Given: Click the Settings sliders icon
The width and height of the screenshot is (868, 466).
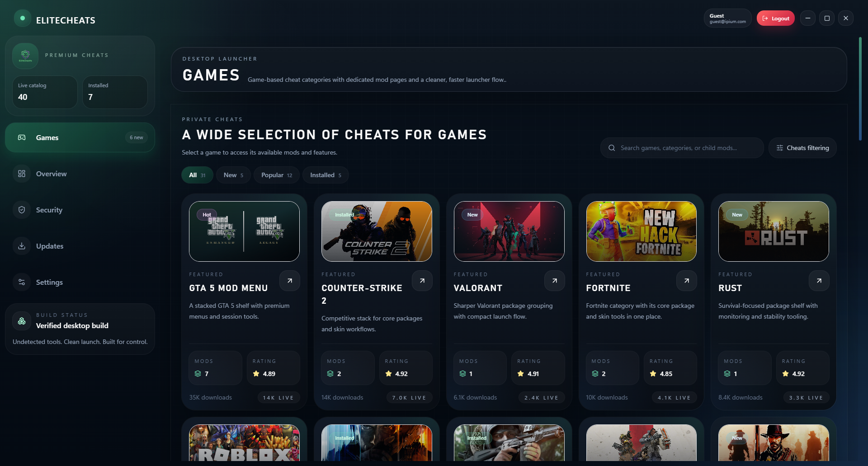Looking at the screenshot, I should [22, 282].
